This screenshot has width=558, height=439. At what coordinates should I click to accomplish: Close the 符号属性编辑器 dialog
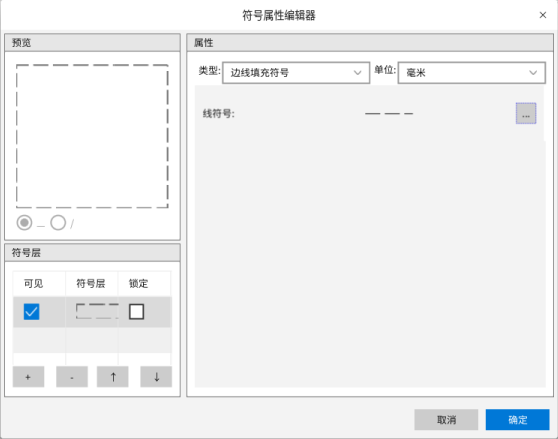point(543,15)
